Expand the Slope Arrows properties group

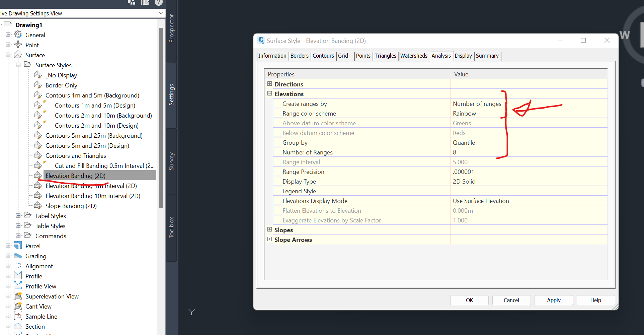pyautogui.click(x=270, y=239)
